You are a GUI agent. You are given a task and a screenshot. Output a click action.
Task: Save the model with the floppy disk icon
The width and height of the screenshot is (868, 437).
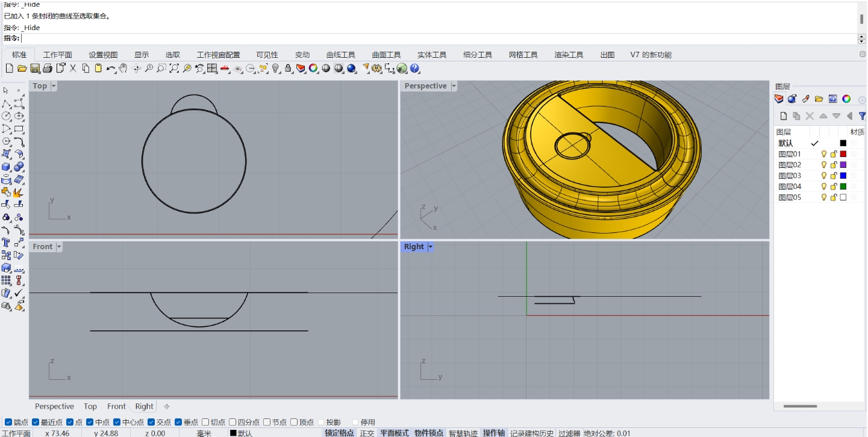35,69
